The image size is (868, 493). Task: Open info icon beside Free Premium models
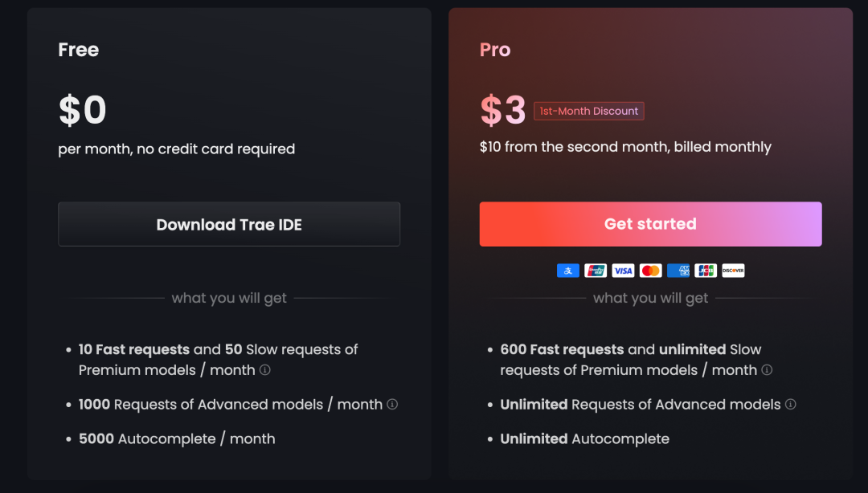pyautogui.click(x=265, y=370)
